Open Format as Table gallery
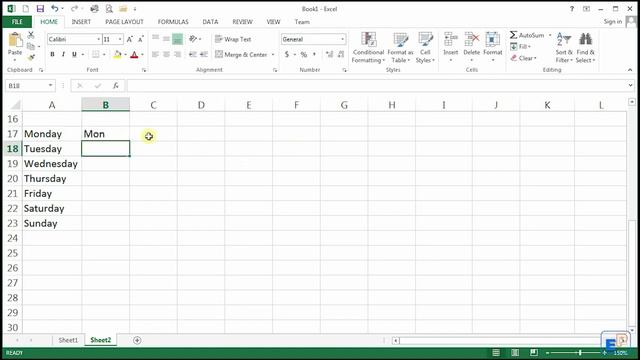 [400, 47]
